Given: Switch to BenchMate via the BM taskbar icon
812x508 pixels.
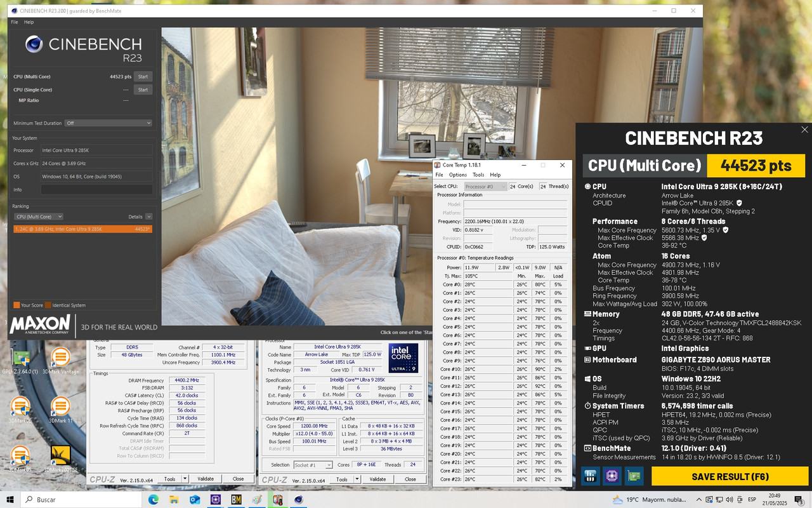Looking at the screenshot, I should [x=236, y=500].
